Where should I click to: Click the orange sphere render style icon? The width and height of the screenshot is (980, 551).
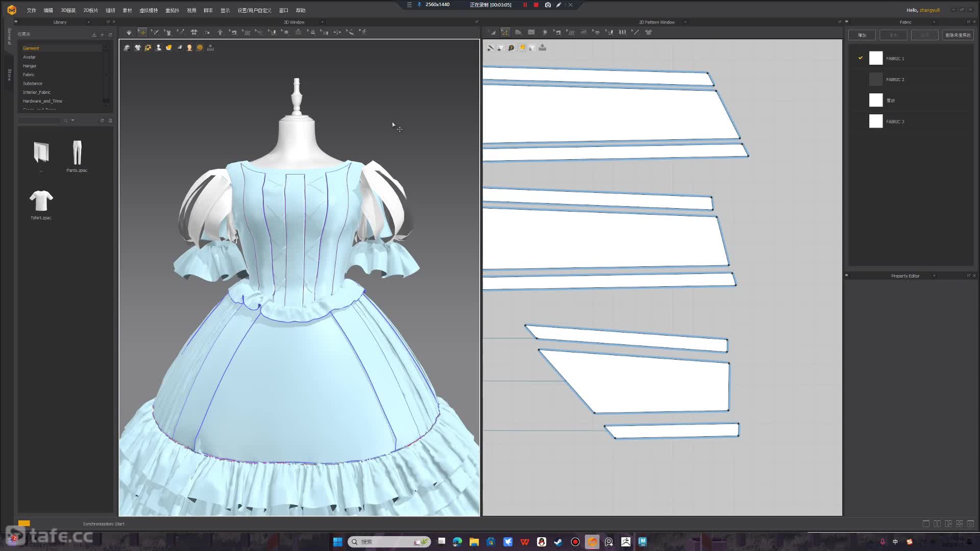tap(200, 47)
